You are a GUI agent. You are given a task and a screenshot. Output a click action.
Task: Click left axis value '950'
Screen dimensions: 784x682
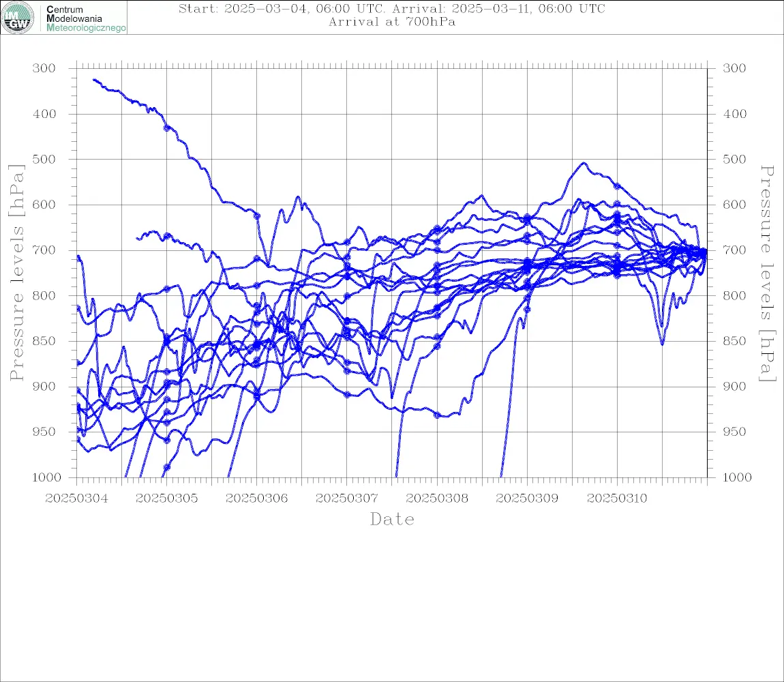pos(44,431)
